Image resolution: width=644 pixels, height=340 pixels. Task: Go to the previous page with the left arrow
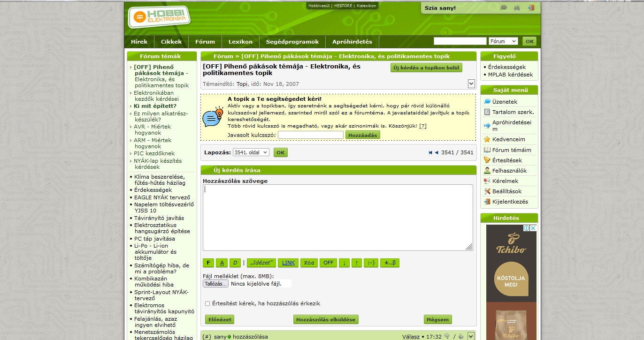(437, 152)
